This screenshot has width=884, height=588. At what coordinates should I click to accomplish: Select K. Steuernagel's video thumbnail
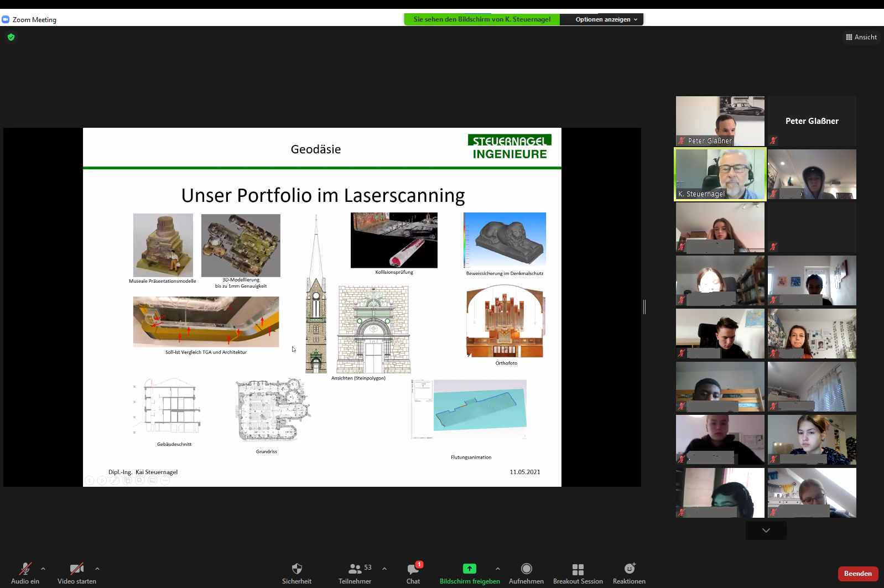(720, 174)
